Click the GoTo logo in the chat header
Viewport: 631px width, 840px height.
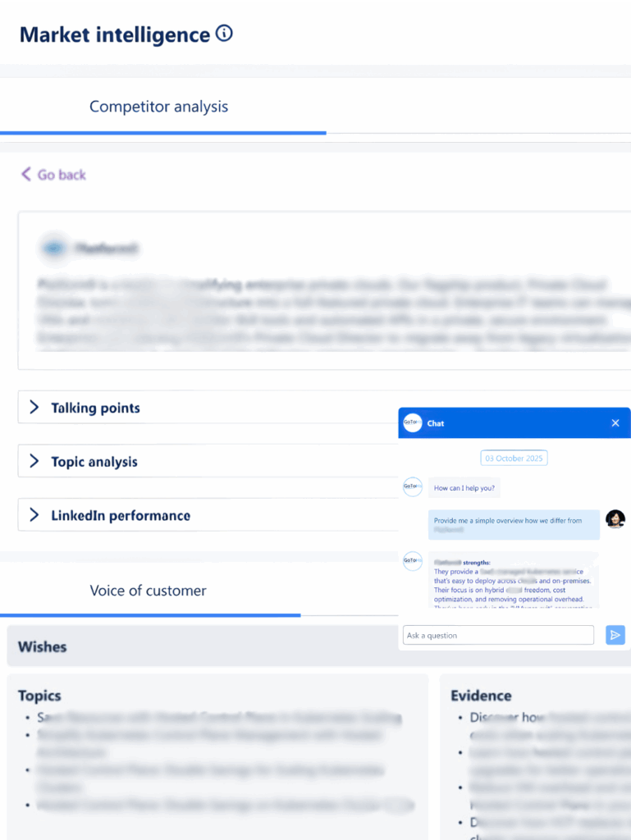[412, 423]
